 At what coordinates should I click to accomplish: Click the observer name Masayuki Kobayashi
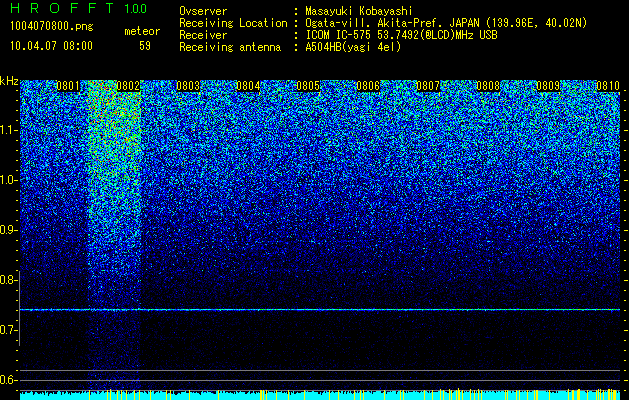click(358, 11)
